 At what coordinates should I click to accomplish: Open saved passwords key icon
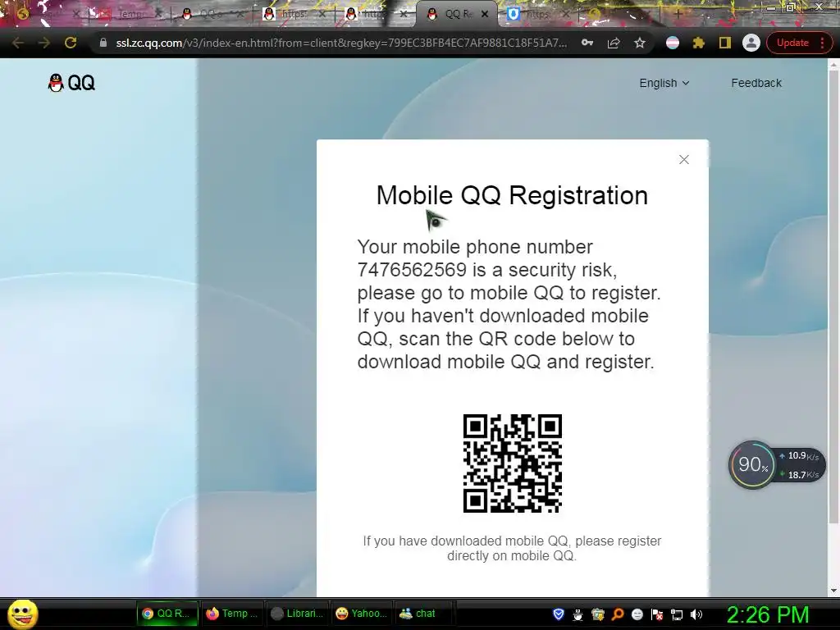point(587,43)
